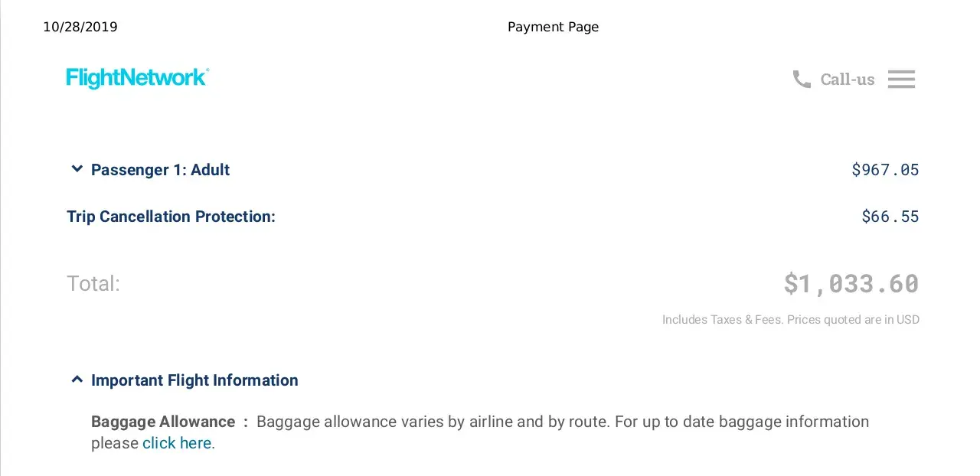Click the FlightNetwork logo
Image resolution: width=980 pixels, height=476 pixels.
click(137, 78)
